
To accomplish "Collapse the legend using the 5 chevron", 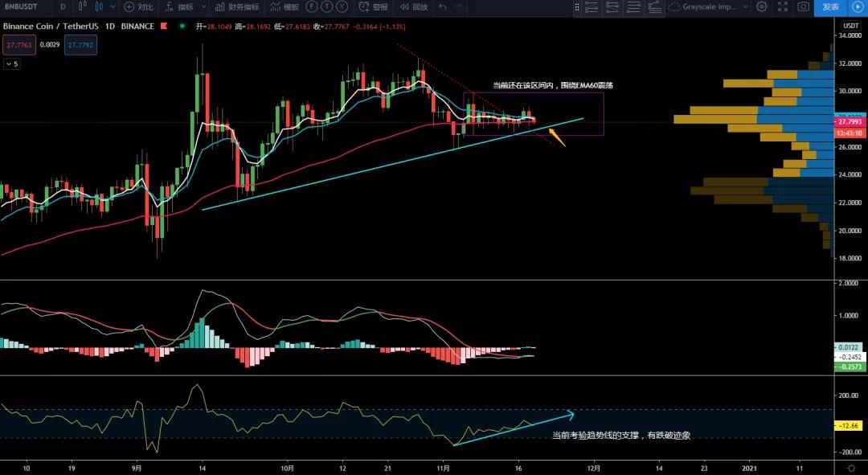I will [x=11, y=63].
